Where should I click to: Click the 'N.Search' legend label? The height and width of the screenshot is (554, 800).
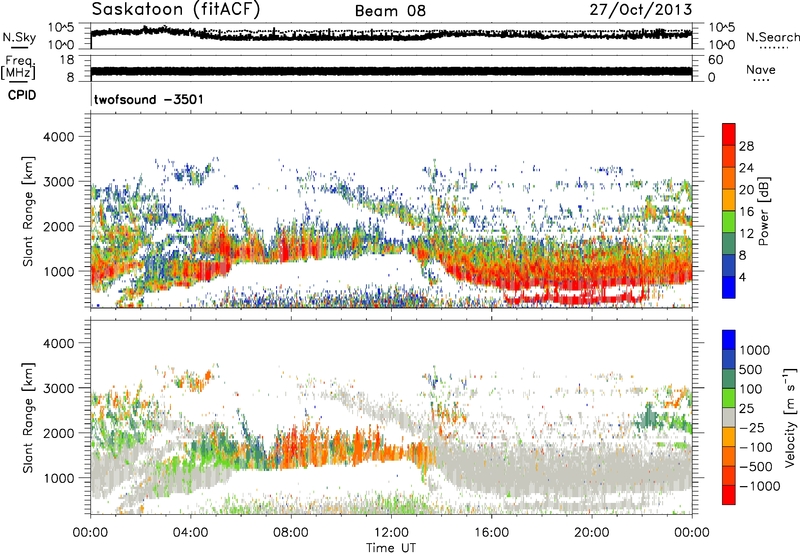[772, 37]
